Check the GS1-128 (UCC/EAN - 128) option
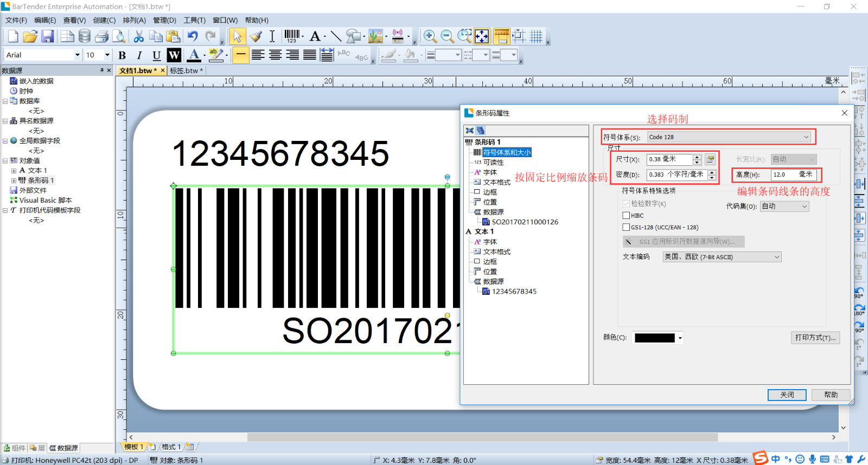 626,228
